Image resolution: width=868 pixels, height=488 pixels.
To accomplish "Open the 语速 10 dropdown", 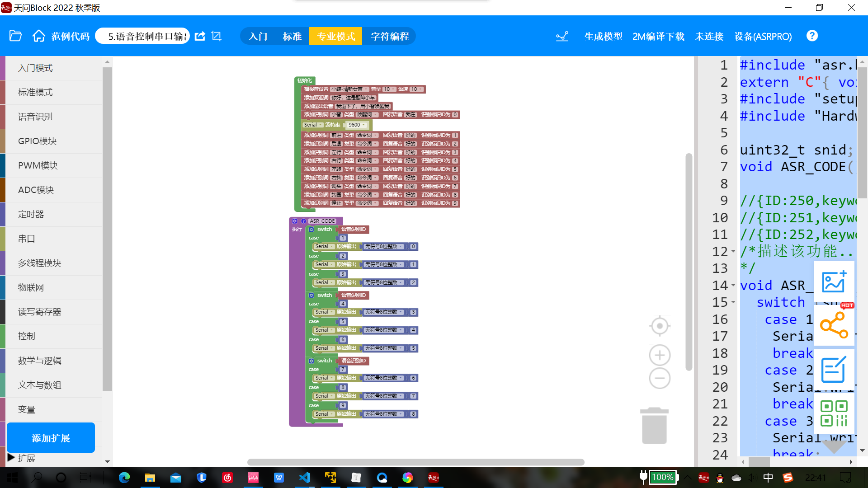I will (416, 89).
